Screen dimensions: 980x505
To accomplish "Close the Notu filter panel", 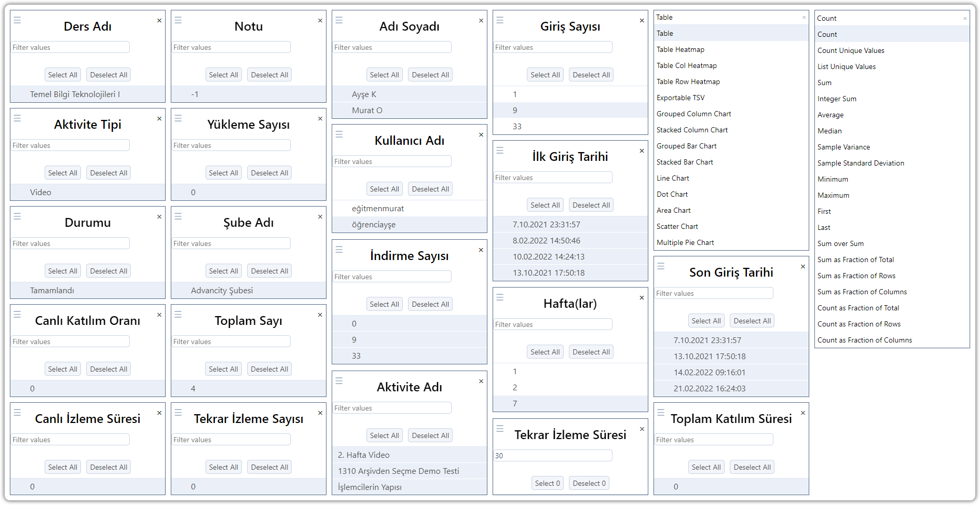I will tap(320, 21).
